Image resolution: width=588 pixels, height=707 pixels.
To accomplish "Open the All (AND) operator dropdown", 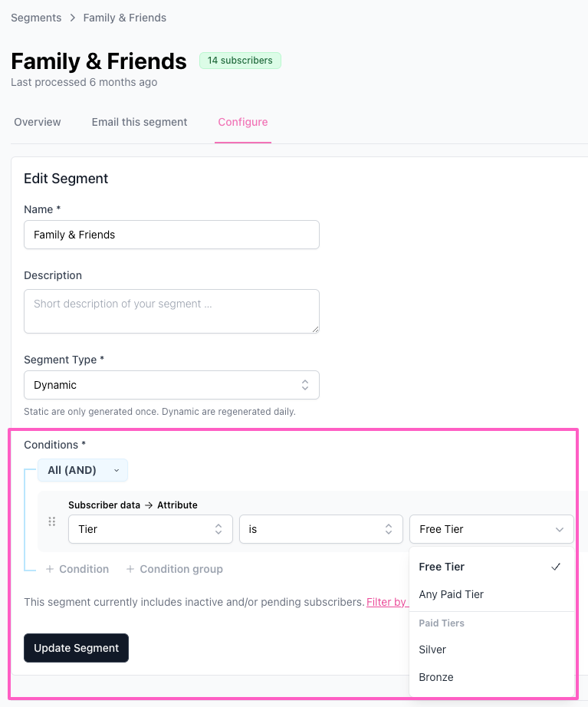I will coord(83,470).
